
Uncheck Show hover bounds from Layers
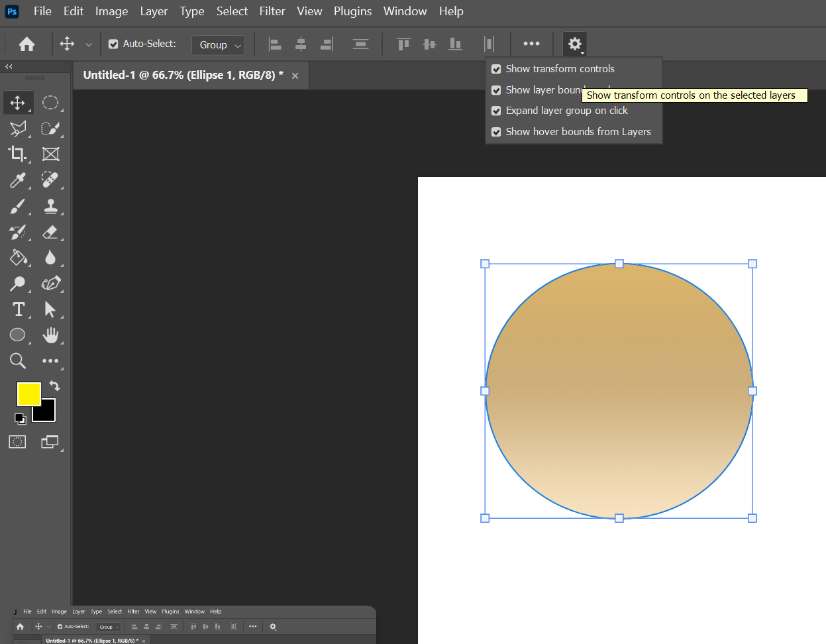496,132
